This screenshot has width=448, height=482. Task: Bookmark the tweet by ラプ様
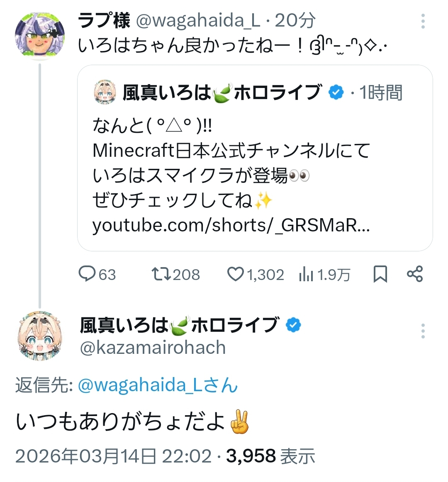coord(380,274)
